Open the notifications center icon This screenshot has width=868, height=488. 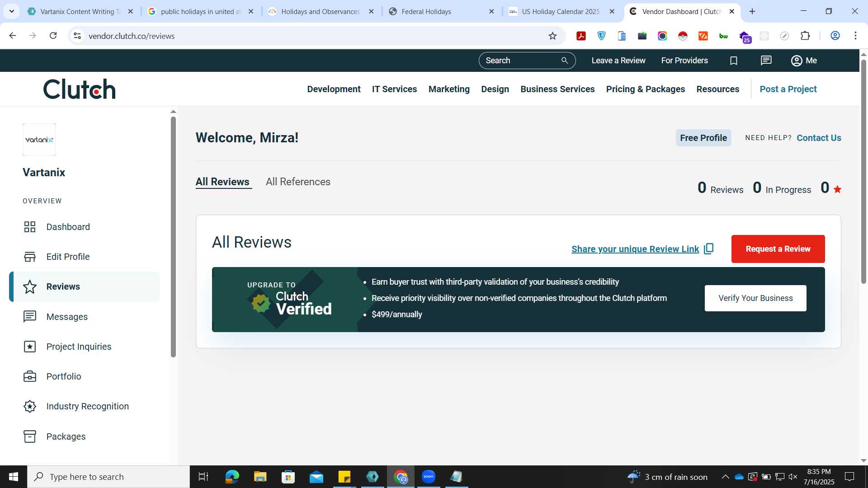click(x=849, y=477)
